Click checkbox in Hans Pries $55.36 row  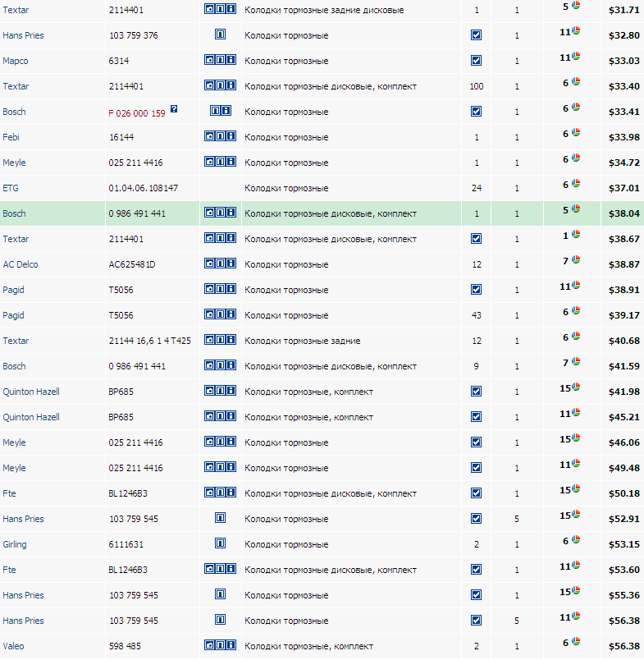click(476, 595)
